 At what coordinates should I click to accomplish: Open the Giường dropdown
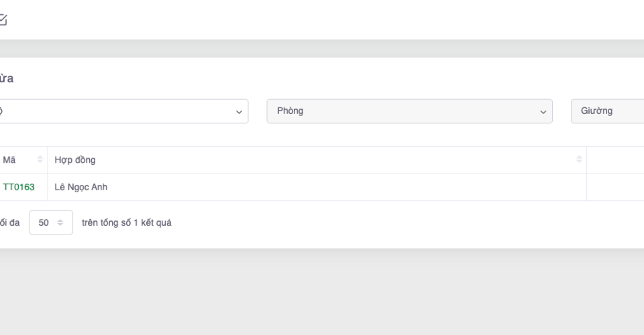[x=607, y=111]
